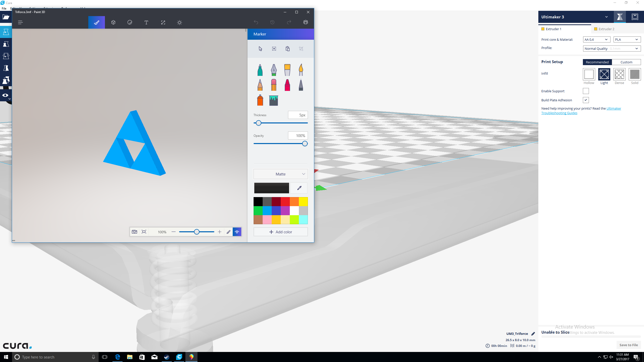Viewport: 644px width, 362px height.
Task: Select the gray Pixel pen tool
Action: [x=301, y=85]
